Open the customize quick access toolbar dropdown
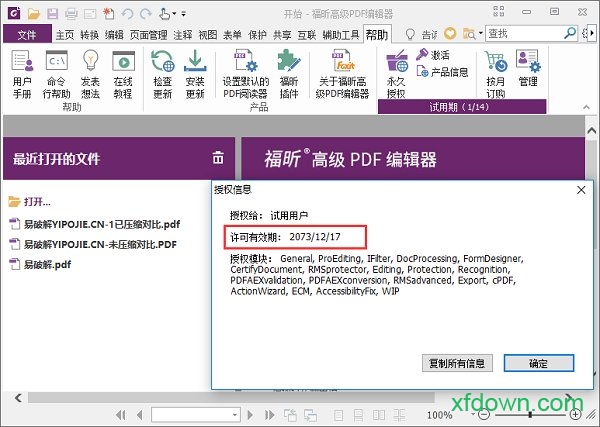Screen dimensions: 600x427 pos(184,14)
